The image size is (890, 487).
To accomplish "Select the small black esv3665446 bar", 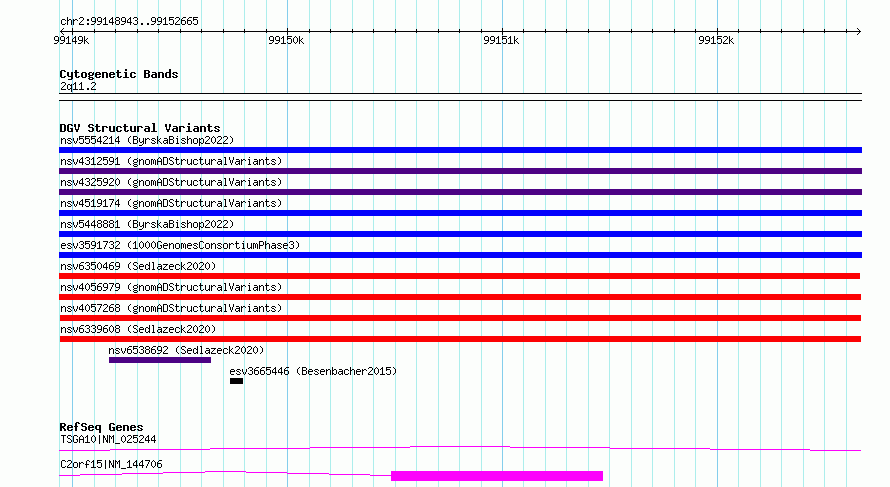I will pos(236,381).
